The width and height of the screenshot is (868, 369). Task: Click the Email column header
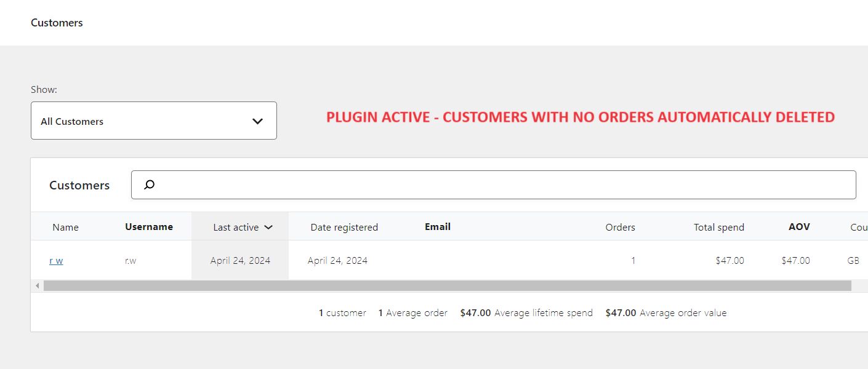[438, 227]
